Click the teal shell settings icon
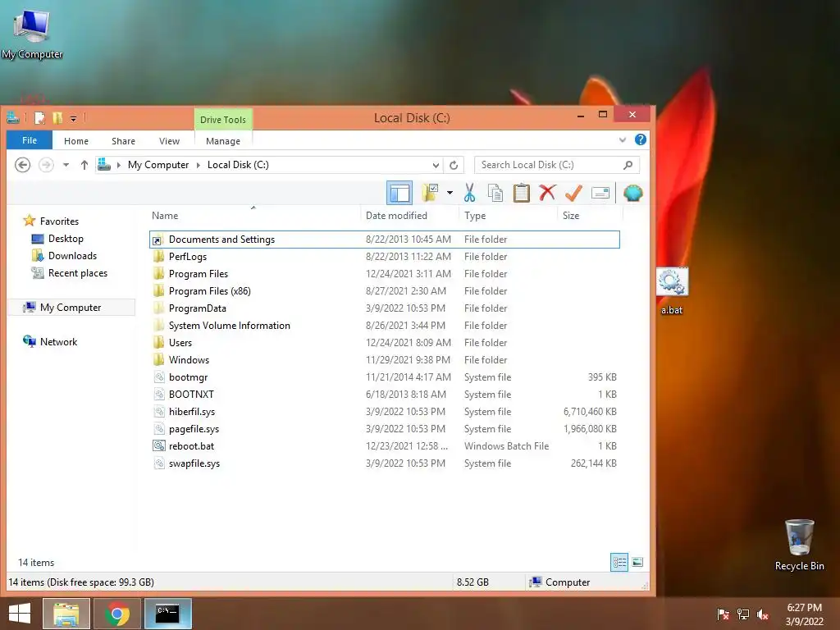The image size is (840, 630). click(633, 193)
